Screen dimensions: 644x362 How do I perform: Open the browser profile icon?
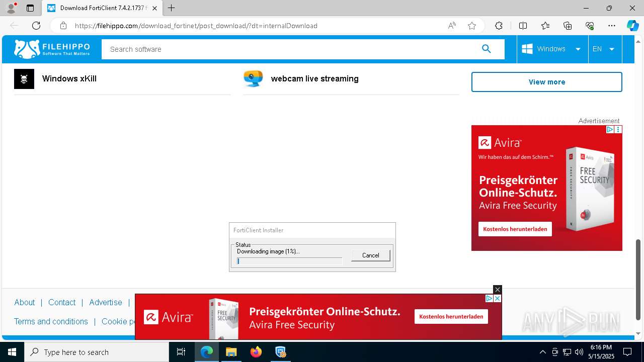11,8
